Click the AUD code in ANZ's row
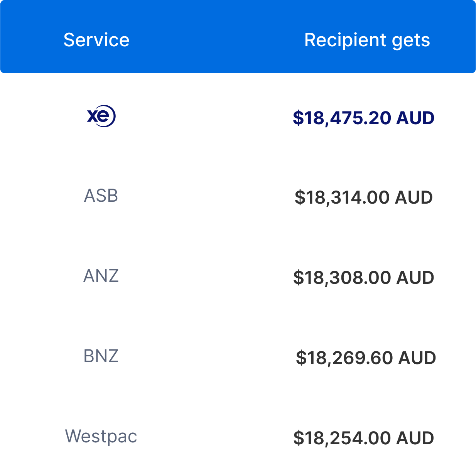This screenshot has width=476, height=474. click(x=415, y=278)
